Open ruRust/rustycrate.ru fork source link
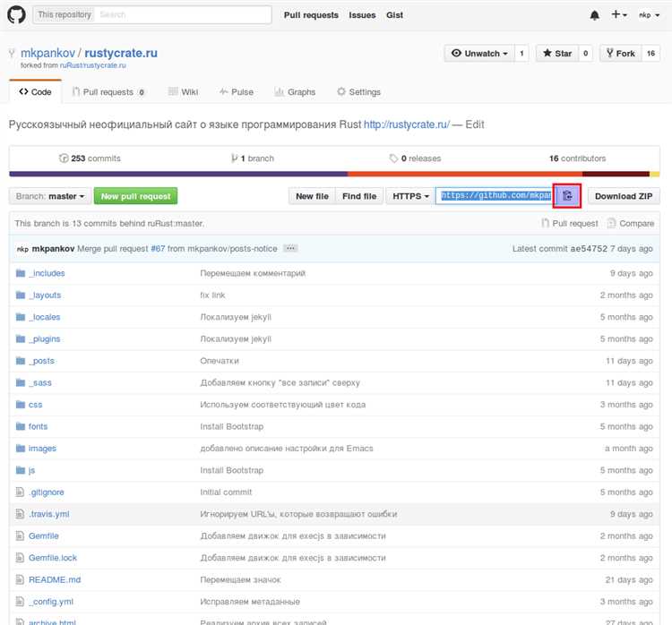 pyautogui.click(x=92, y=65)
